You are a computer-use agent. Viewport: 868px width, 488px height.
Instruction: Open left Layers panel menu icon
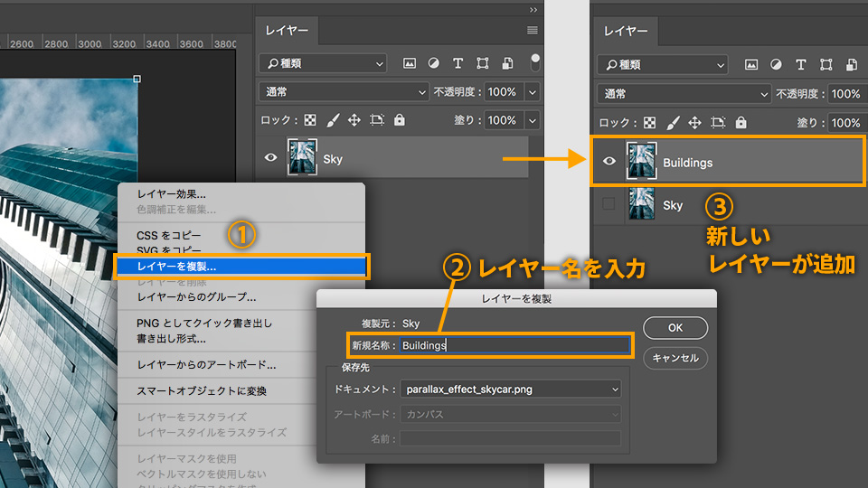pyautogui.click(x=532, y=31)
